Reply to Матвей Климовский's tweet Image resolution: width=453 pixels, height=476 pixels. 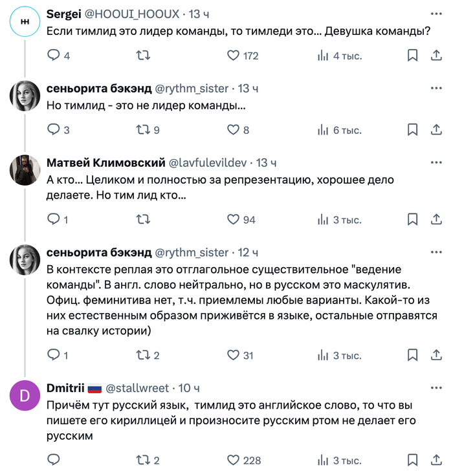(x=54, y=219)
